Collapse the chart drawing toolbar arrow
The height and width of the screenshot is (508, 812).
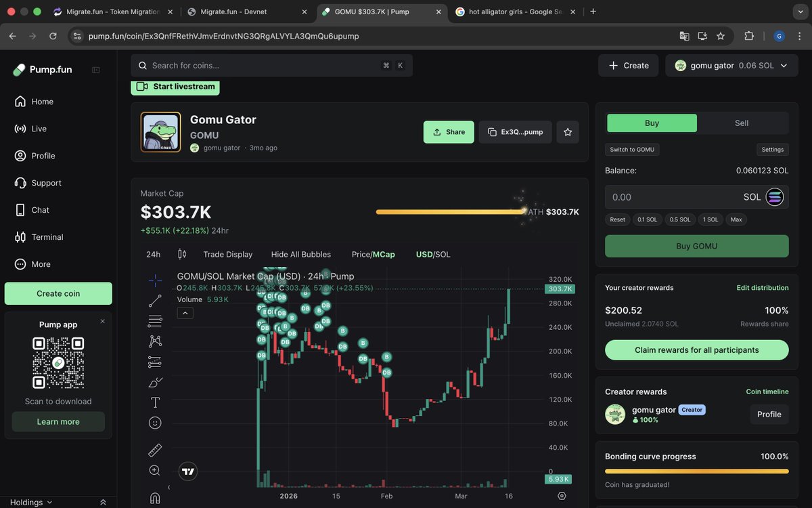(168, 487)
